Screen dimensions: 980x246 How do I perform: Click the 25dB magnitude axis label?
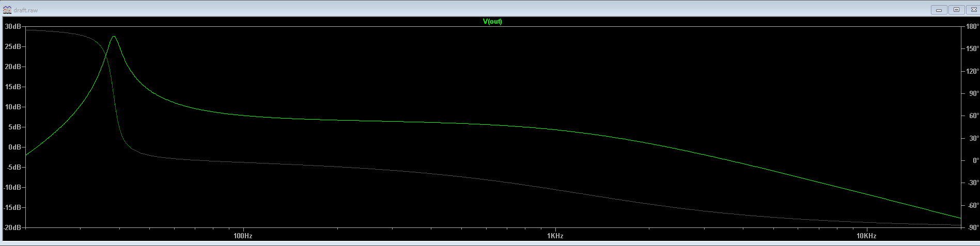(13, 46)
